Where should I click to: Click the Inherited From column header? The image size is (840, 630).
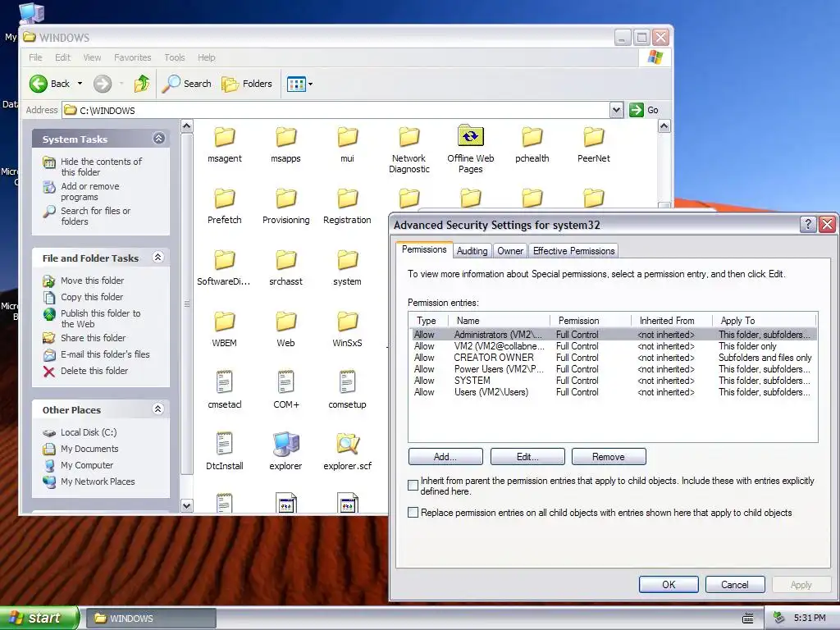(672, 321)
